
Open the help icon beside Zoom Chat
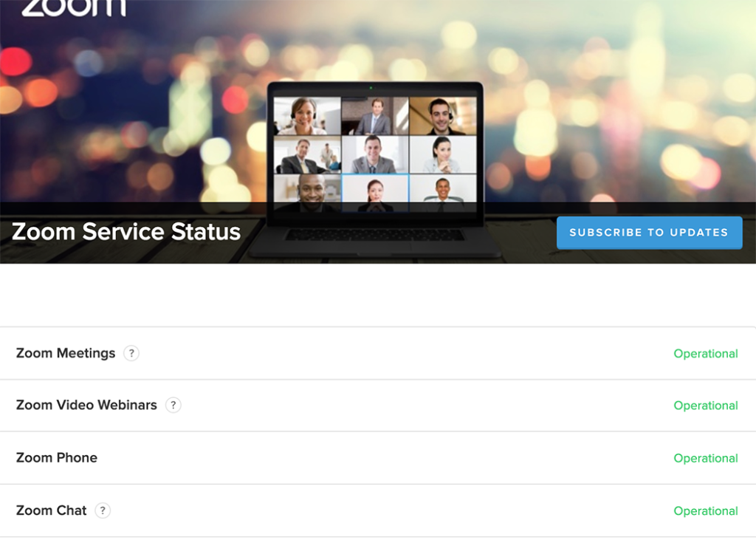tap(102, 510)
